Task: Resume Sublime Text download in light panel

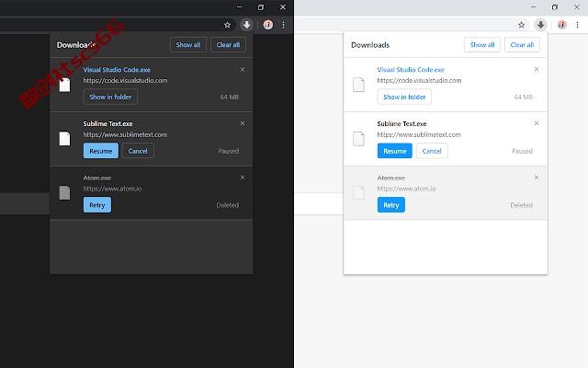Action: coord(395,151)
